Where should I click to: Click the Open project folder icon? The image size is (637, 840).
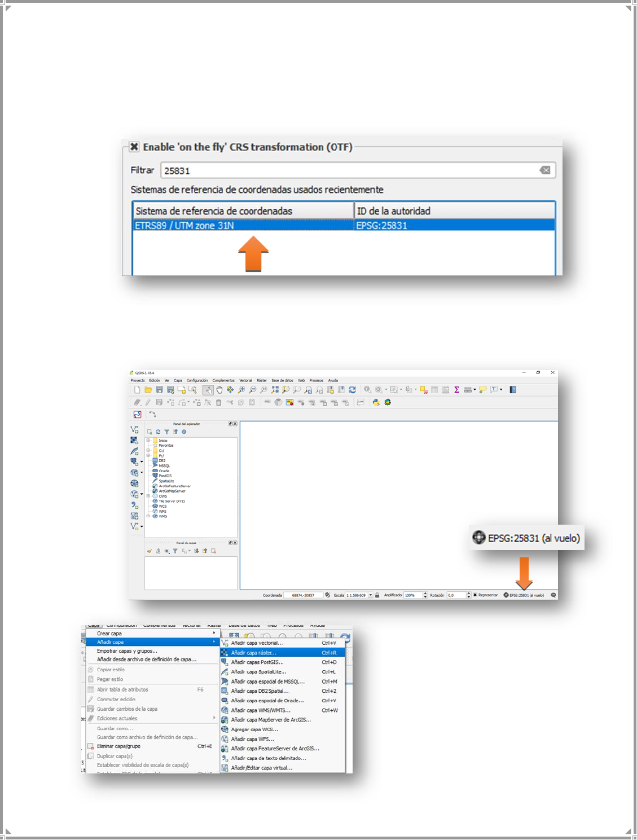coord(148,390)
